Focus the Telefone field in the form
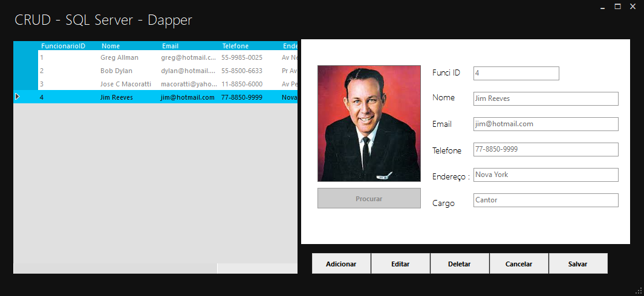Viewport: 644px width, 296px height. 546,149
